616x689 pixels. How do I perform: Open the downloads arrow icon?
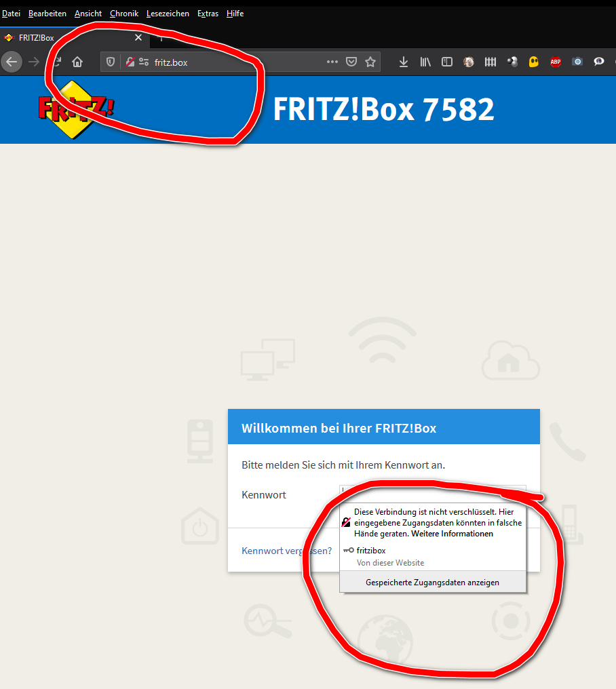coord(403,62)
